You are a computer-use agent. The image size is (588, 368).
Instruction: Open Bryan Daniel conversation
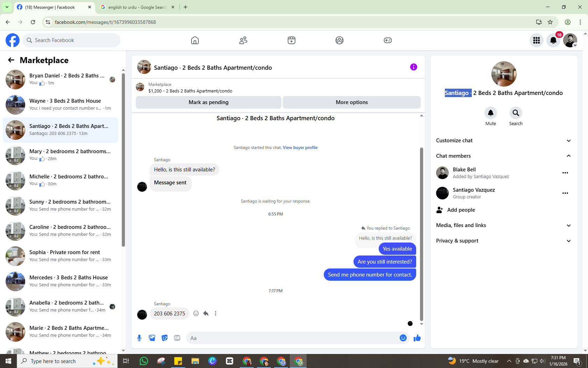(x=61, y=80)
